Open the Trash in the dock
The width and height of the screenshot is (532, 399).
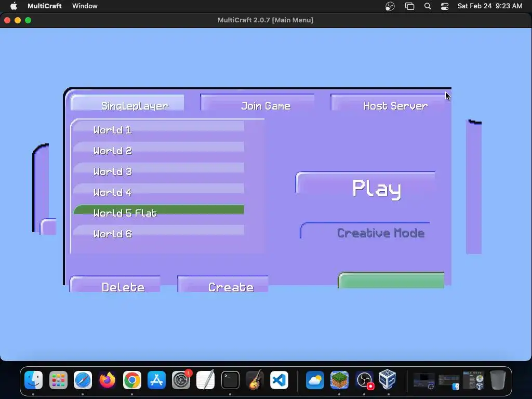[x=498, y=380]
